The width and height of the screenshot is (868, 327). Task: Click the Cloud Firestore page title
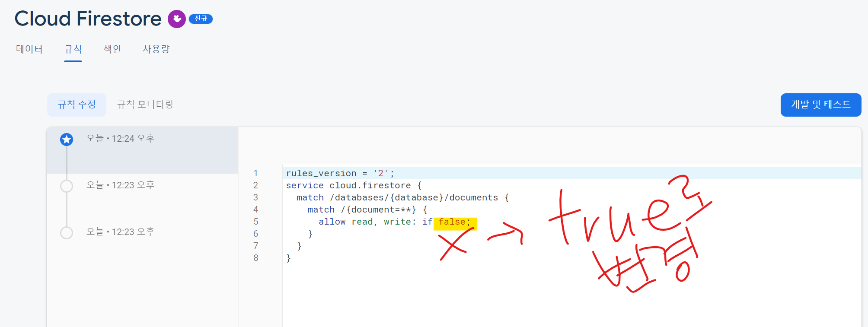[x=88, y=19]
